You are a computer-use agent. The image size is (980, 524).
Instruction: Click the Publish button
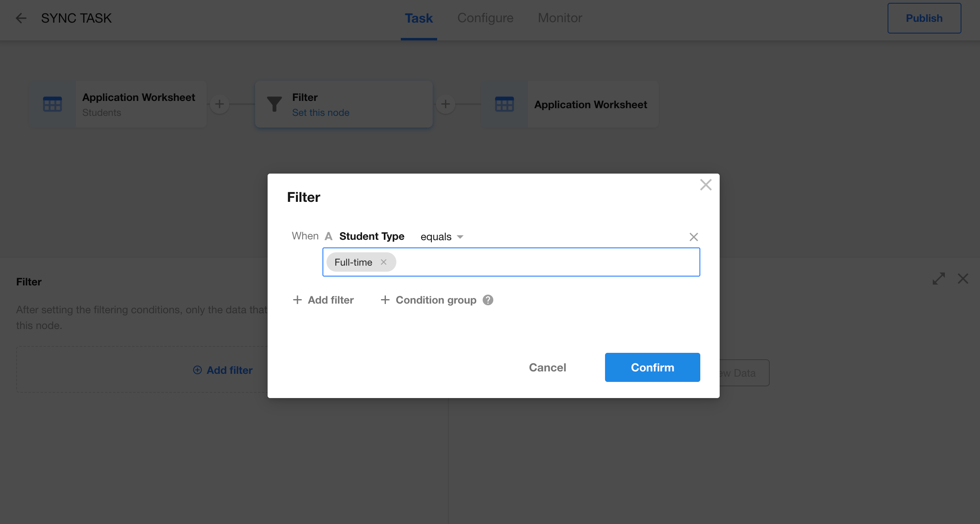924,18
